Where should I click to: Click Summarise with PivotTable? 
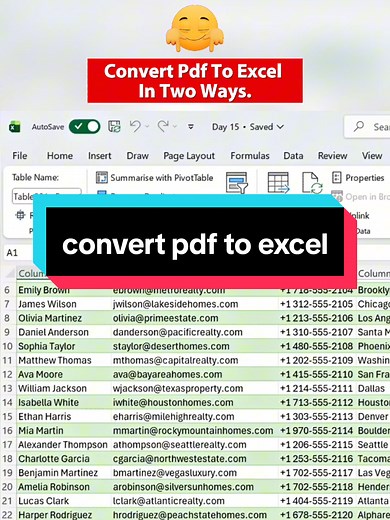[155, 178]
